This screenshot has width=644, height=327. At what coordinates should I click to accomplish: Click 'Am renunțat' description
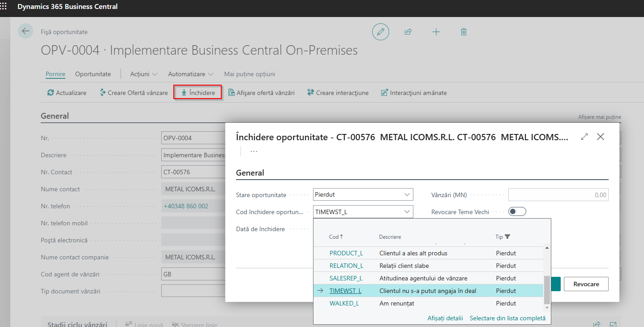pyautogui.click(x=397, y=303)
